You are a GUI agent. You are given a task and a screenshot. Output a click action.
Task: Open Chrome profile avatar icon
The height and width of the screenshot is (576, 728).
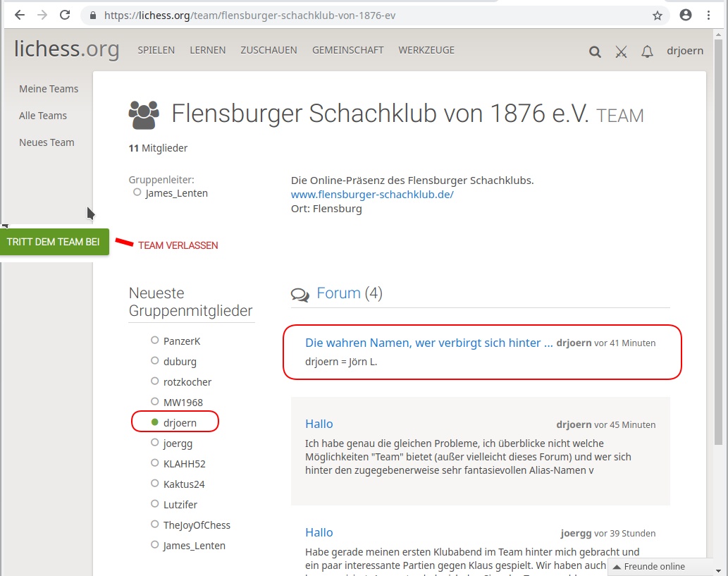point(685,15)
